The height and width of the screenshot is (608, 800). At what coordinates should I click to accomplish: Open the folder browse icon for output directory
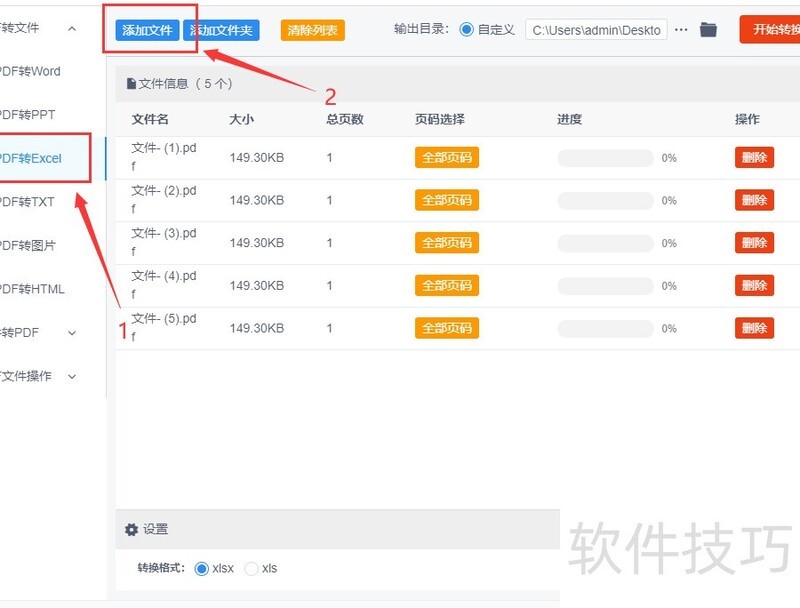(709, 29)
